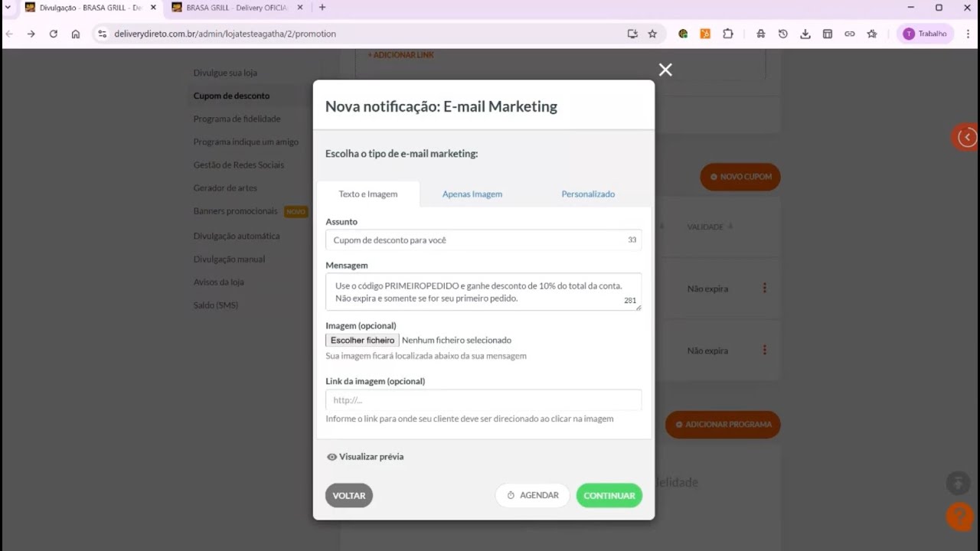The width and height of the screenshot is (980, 551).
Task: Toggle the side panel layout icon
Action: tap(827, 34)
